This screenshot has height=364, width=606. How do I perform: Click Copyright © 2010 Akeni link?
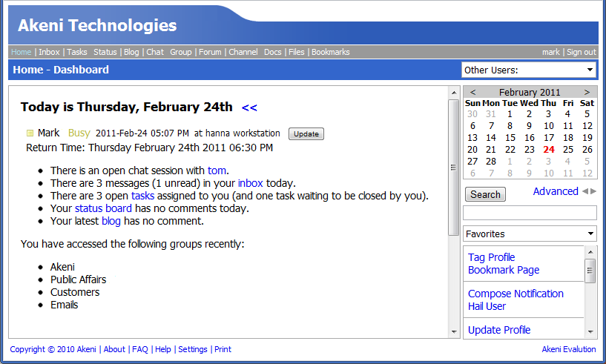click(53, 349)
